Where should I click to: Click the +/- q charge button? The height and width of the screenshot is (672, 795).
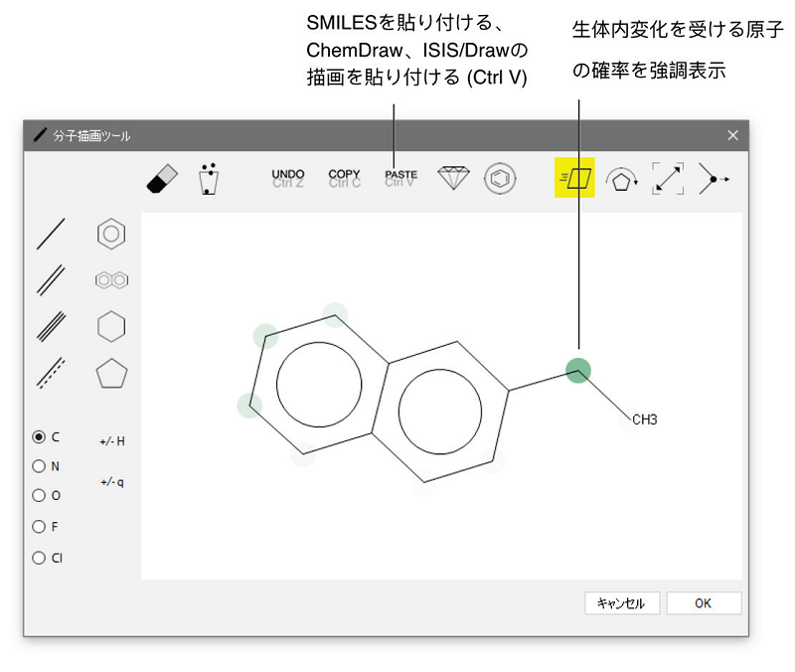click(x=112, y=482)
